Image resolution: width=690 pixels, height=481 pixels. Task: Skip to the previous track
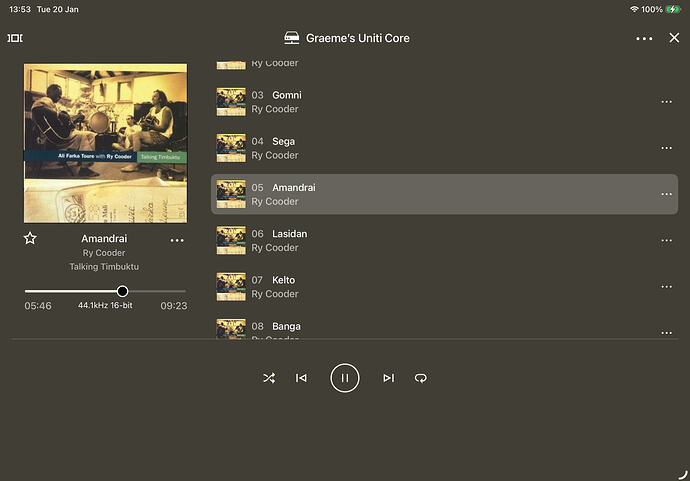(301, 378)
